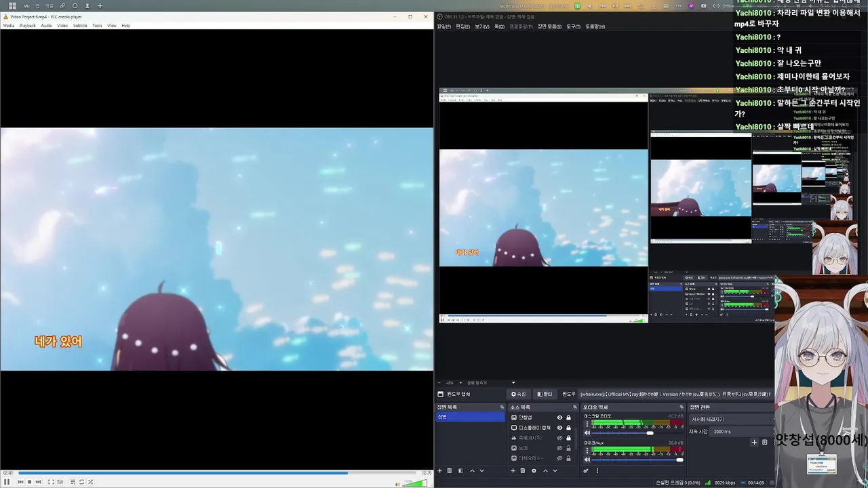Click VLC previous media button
This screenshot has height=488, width=868.
click(20, 482)
